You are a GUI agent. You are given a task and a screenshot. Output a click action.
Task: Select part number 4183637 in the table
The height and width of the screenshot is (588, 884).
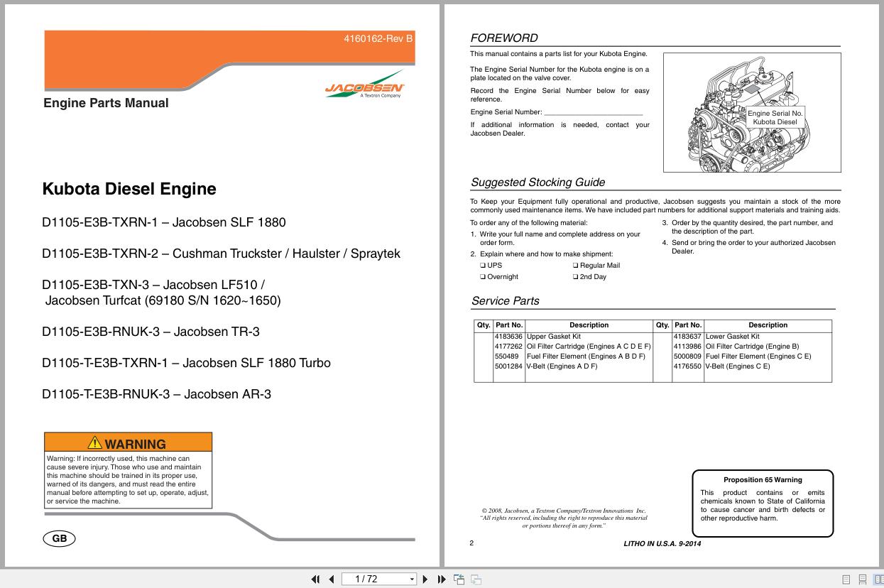[687, 337]
